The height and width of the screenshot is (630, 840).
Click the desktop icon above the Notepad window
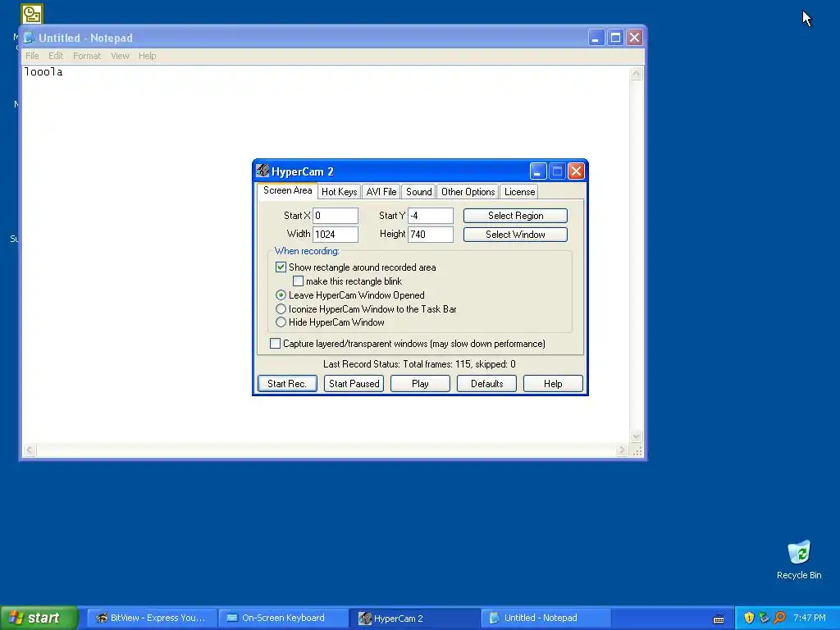coord(32,14)
